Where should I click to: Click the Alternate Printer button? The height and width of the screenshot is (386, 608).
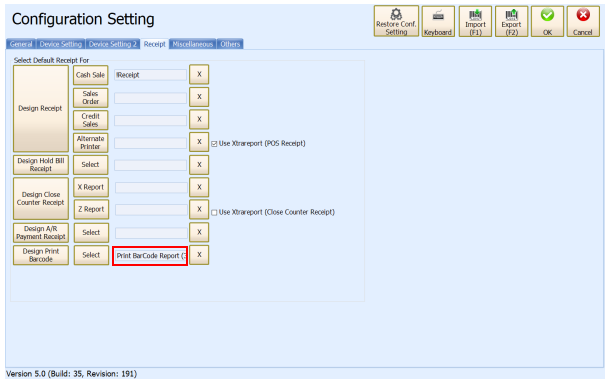90,142
